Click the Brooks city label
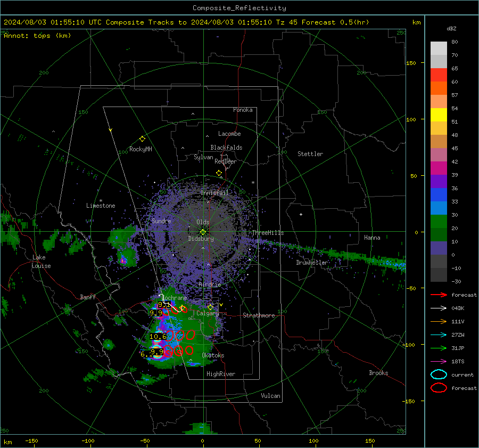The width and height of the screenshot is (479, 448). coord(378,373)
